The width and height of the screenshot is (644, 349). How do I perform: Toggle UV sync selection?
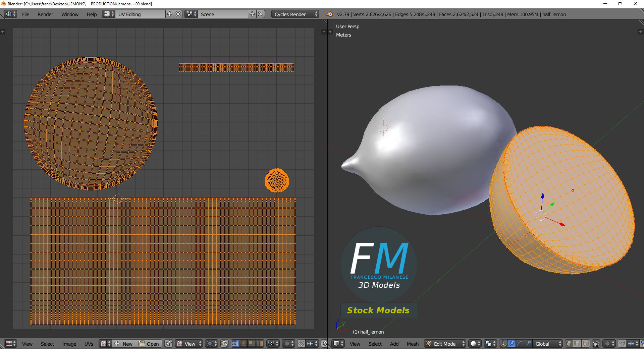[x=224, y=344]
